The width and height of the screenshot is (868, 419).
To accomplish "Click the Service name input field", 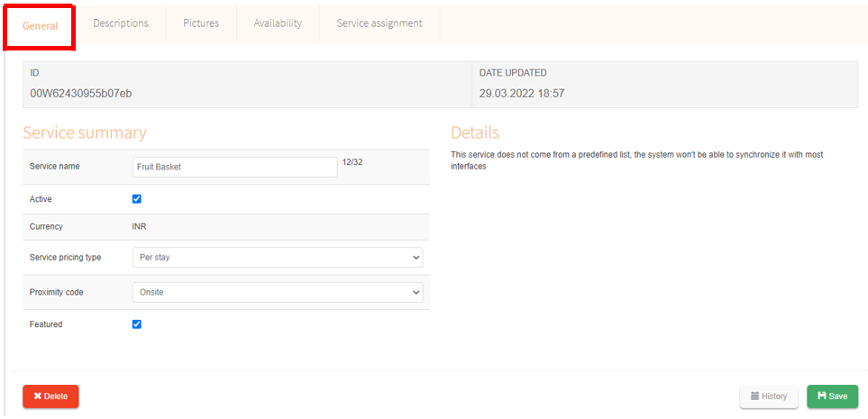I will 234,167.
